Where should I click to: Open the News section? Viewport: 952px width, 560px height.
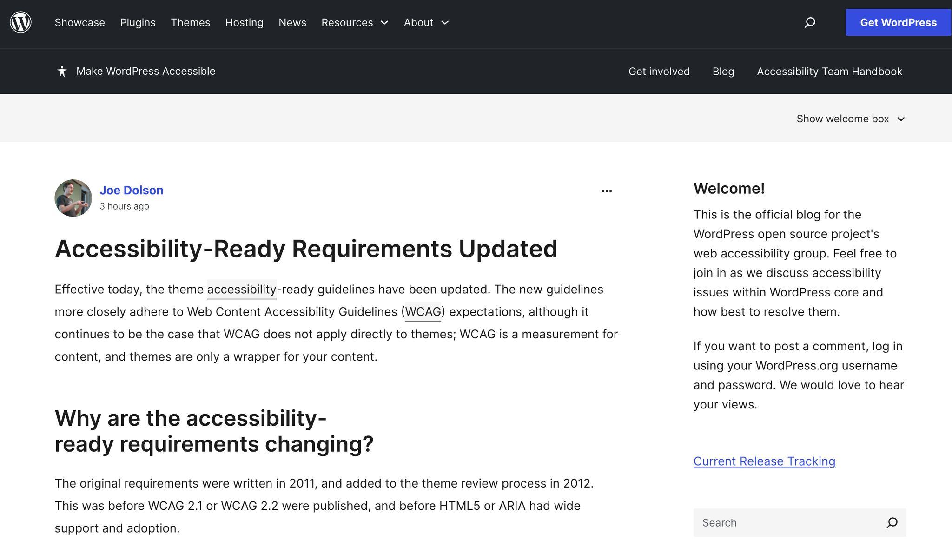[292, 22]
